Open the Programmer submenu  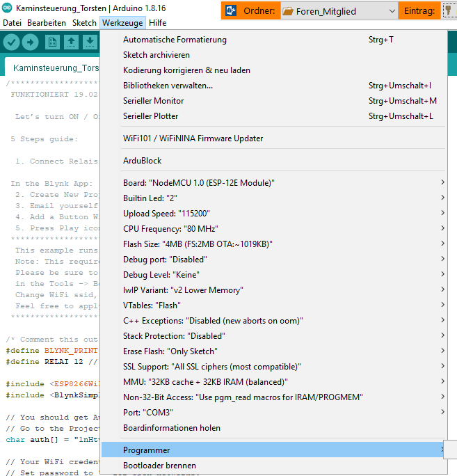coord(273,450)
